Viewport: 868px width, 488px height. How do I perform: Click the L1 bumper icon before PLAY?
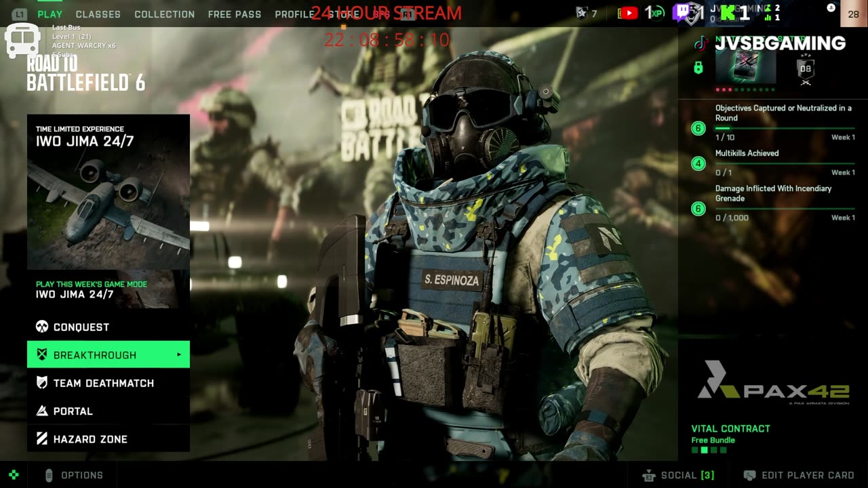[19, 14]
